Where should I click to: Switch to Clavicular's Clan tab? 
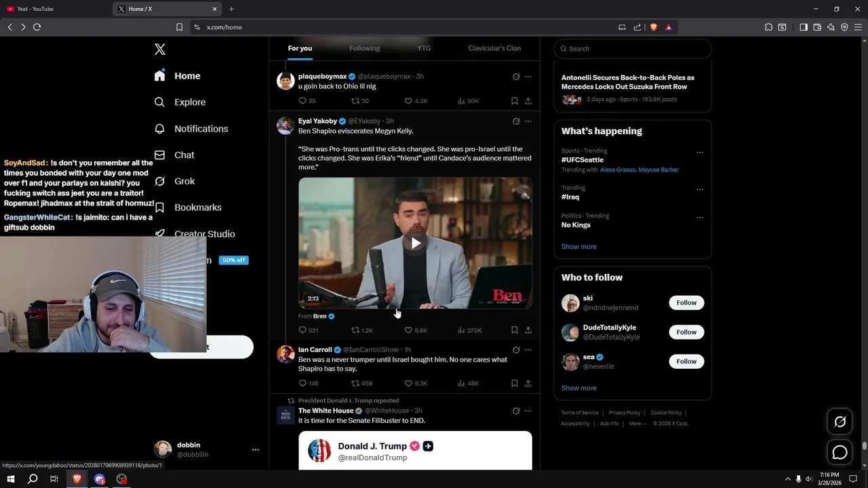[494, 48]
